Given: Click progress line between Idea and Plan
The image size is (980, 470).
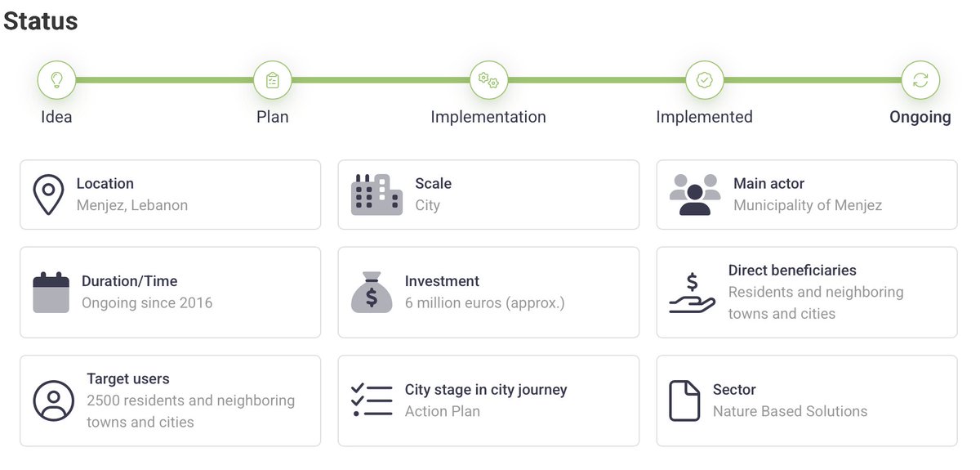Looking at the screenshot, I should pyautogui.click(x=164, y=80).
